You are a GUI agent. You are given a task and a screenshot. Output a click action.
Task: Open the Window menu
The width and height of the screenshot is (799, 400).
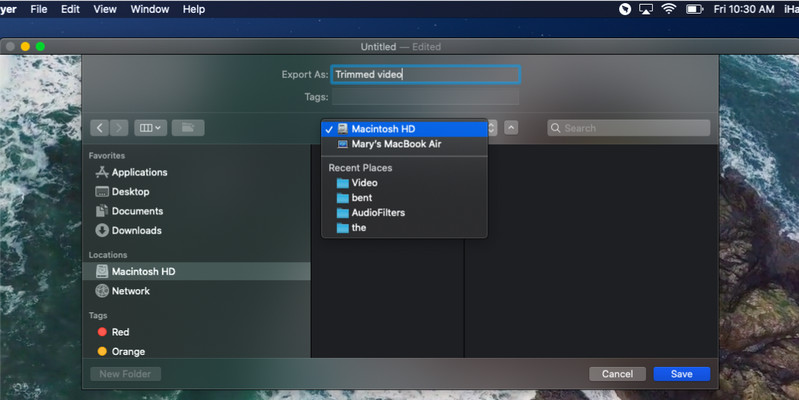click(150, 9)
